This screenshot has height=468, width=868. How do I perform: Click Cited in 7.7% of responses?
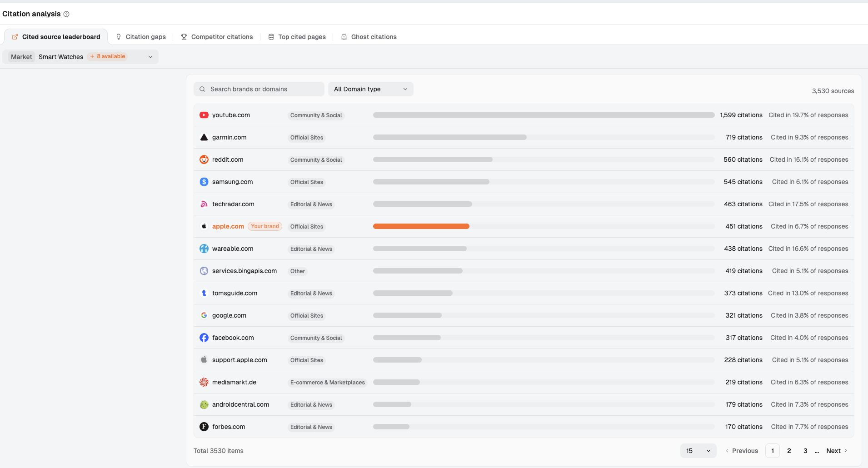point(810,427)
